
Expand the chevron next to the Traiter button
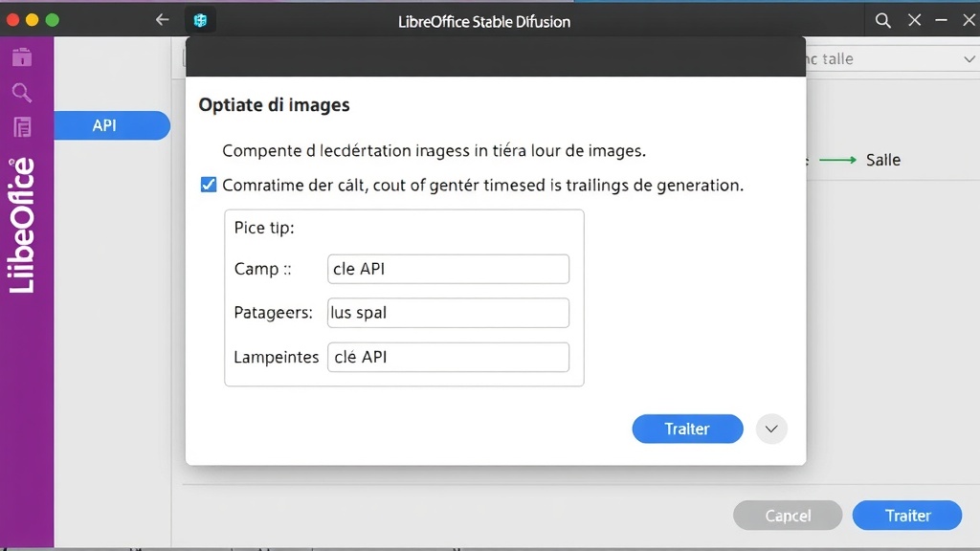(771, 429)
